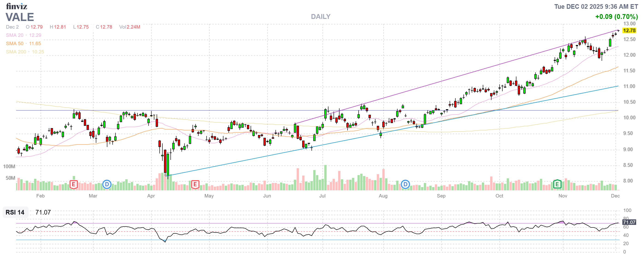Click the Tue DEC 02 2025 timestamp
Screen dimensions: 644x259
pos(596,6)
